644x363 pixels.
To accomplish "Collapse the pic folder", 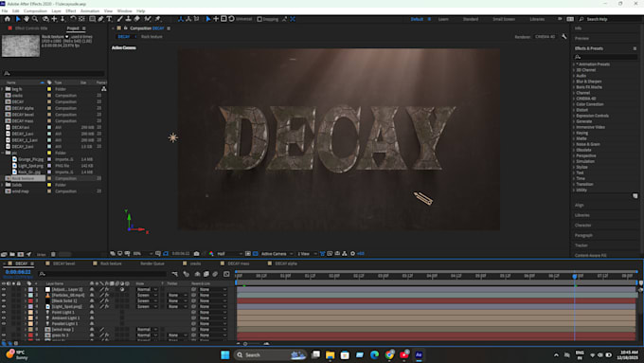I will tap(3, 153).
